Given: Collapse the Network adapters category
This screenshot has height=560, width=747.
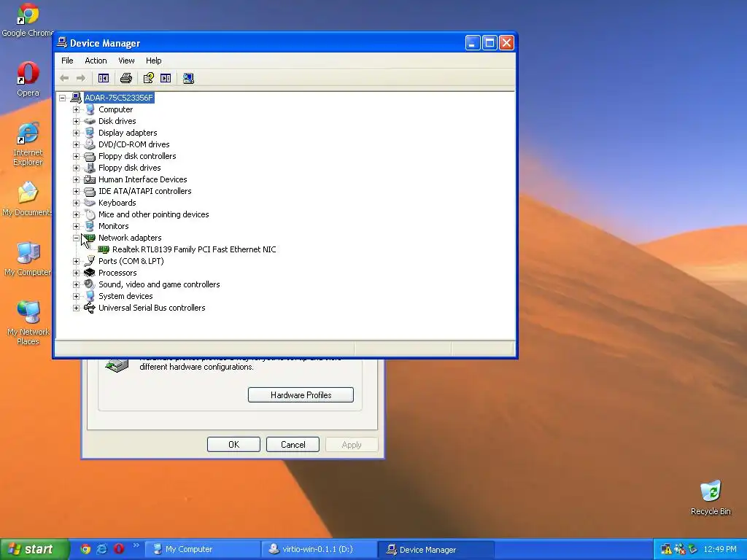Looking at the screenshot, I should [x=76, y=238].
